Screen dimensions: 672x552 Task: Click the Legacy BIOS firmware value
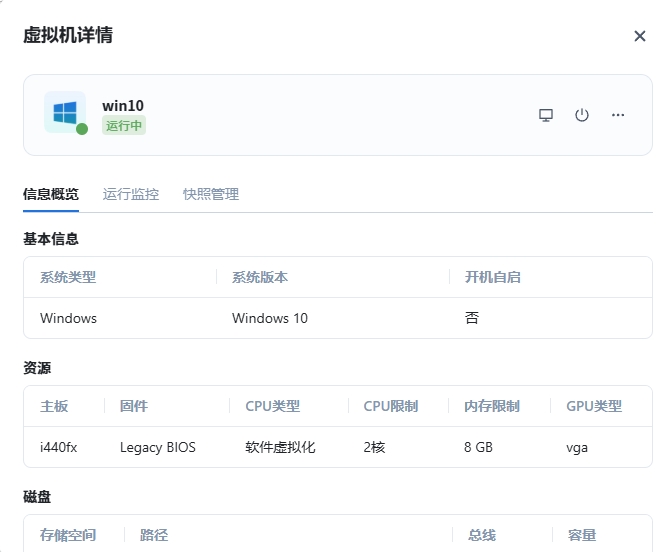(x=158, y=447)
